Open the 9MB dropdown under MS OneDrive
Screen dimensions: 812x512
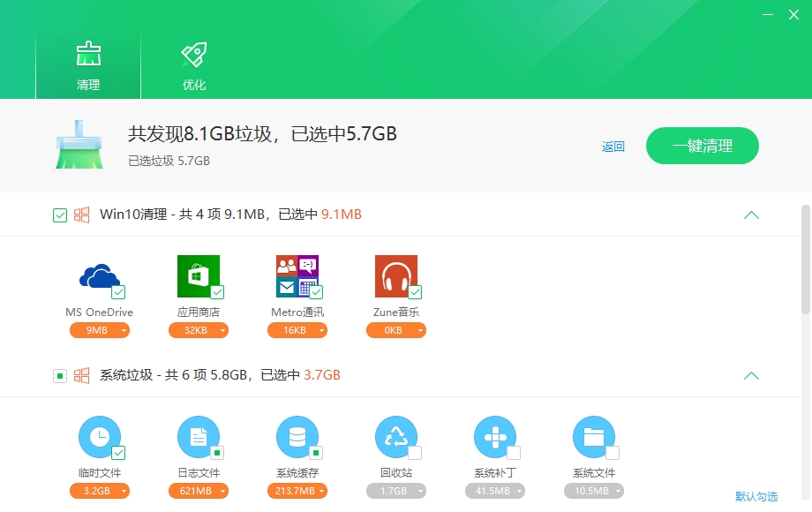pyautogui.click(x=100, y=330)
